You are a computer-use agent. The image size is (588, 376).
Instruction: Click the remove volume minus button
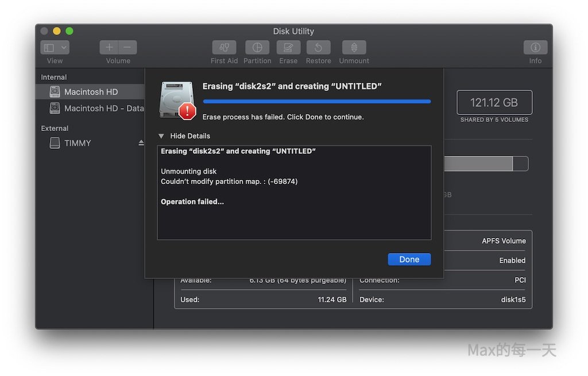pyautogui.click(x=127, y=48)
